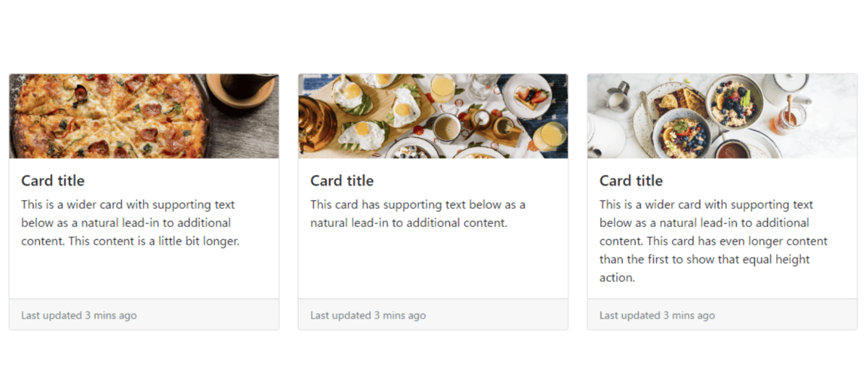Click the paragraph mentioning "equal height action"
The image size is (868, 388).
pos(713,241)
